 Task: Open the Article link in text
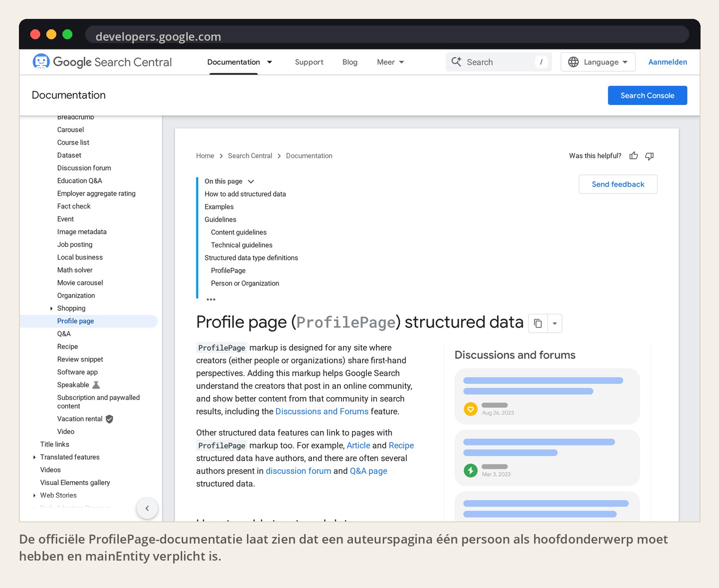click(x=359, y=445)
